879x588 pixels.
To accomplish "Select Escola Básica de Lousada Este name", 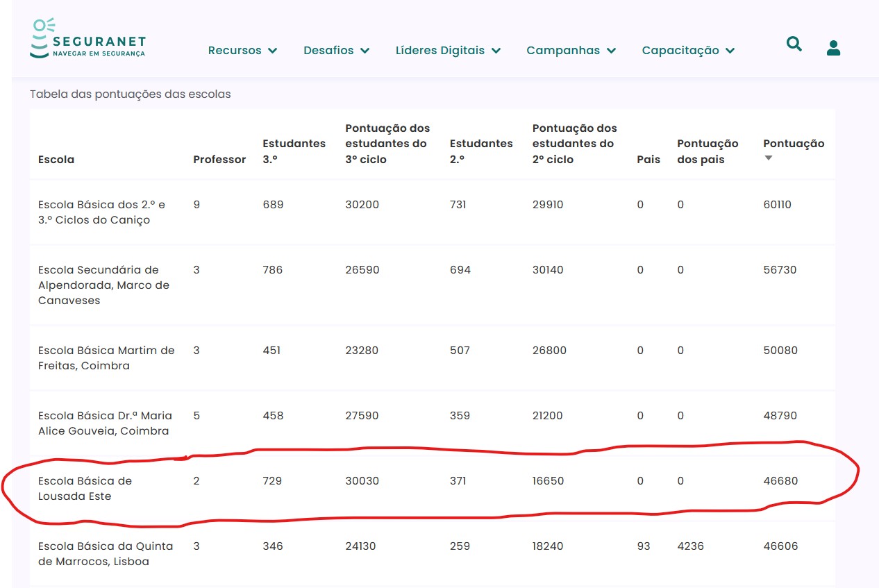I will [x=85, y=489].
